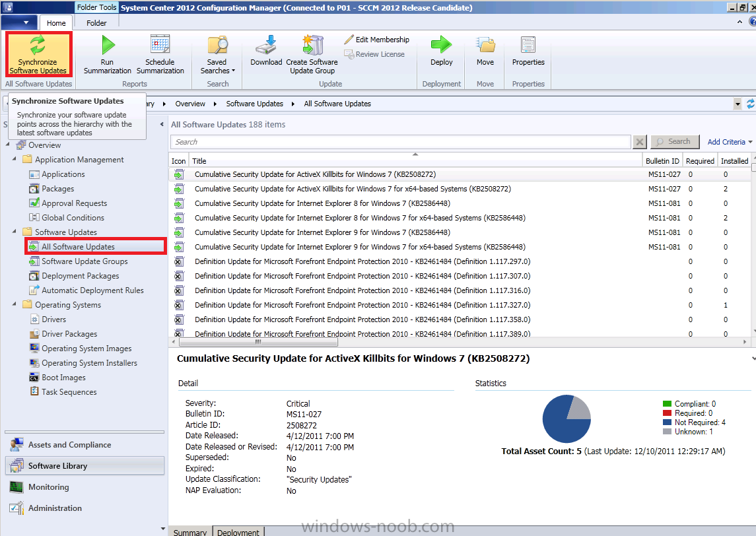Viewport: 756px width, 536px height.
Task: Open Operating System Installers node
Action: tap(89, 362)
